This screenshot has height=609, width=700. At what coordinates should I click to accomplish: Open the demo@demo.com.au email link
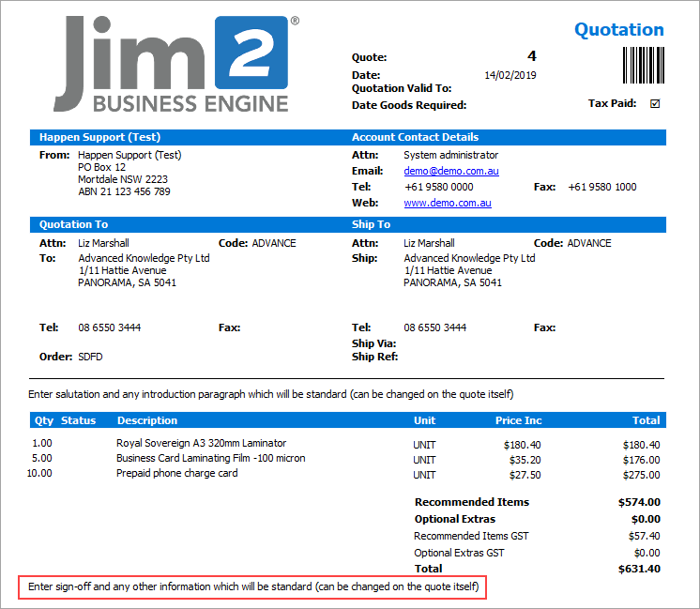451,171
